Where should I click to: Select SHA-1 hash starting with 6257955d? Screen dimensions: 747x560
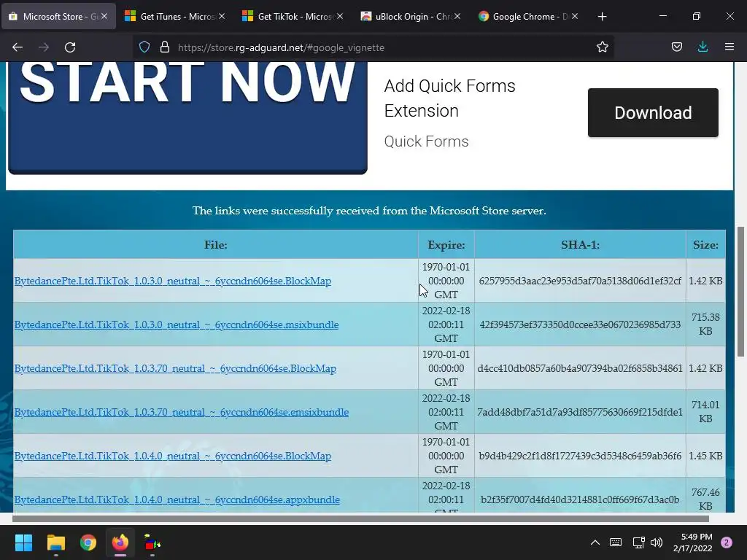coord(580,281)
